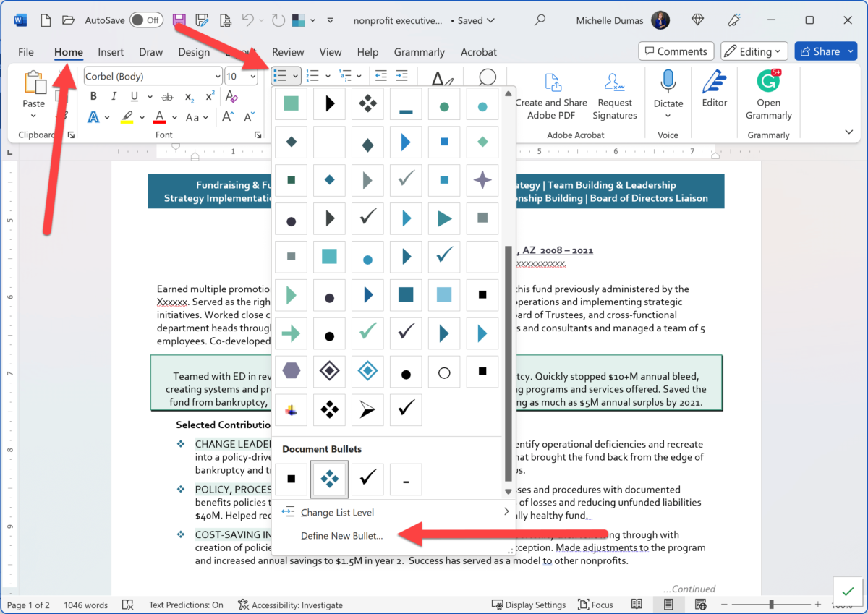868x614 pixels.
Task: Toggle bold formatting in the Font group
Action: click(93, 95)
